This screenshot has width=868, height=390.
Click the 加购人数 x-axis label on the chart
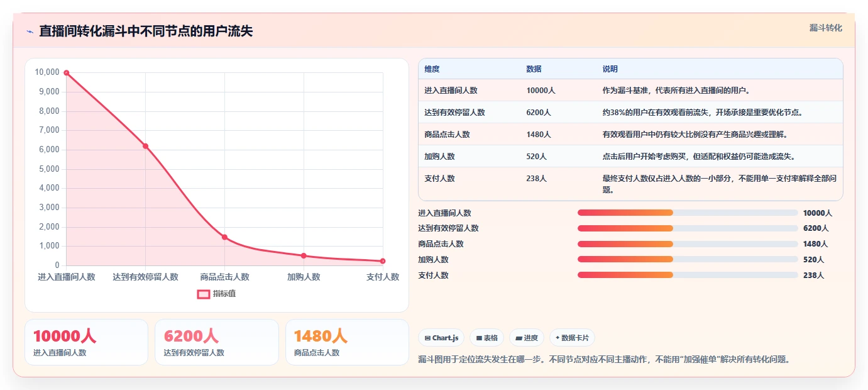pyautogui.click(x=304, y=277)
